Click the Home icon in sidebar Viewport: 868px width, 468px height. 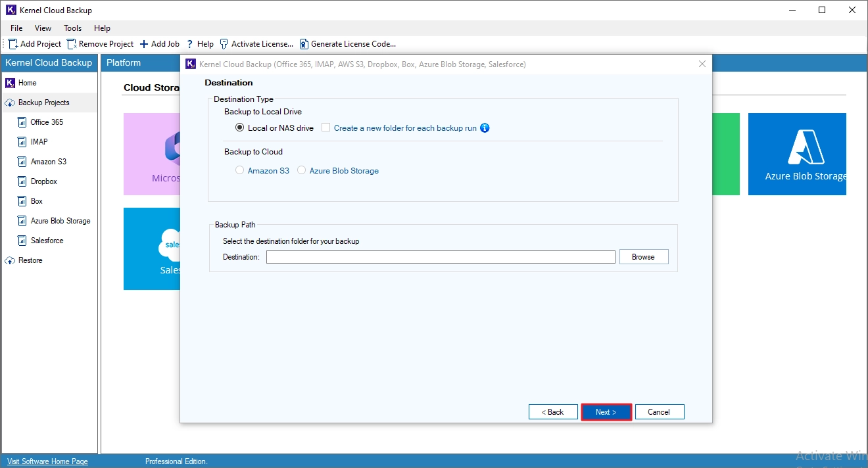[10, 83]
